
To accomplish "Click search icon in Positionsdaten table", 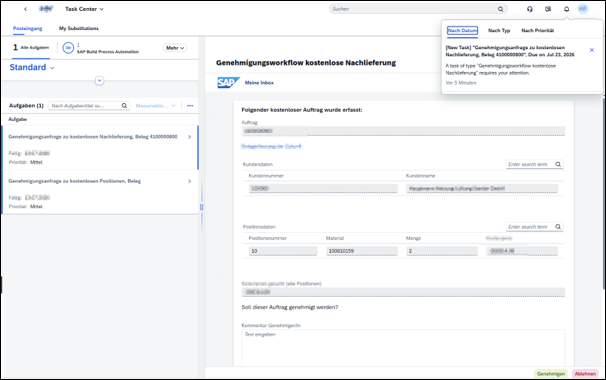I will (558, 227).
